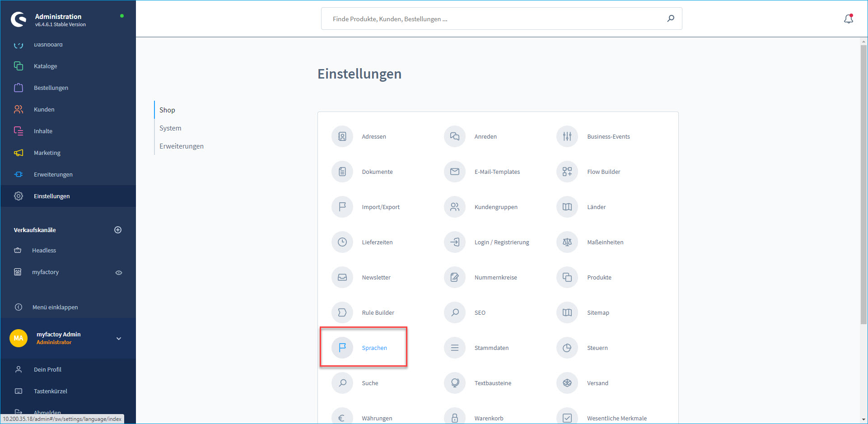The height and width of the screenshot is (424, 868).
Task: Switch to the System settings tab
Action: 170,128
